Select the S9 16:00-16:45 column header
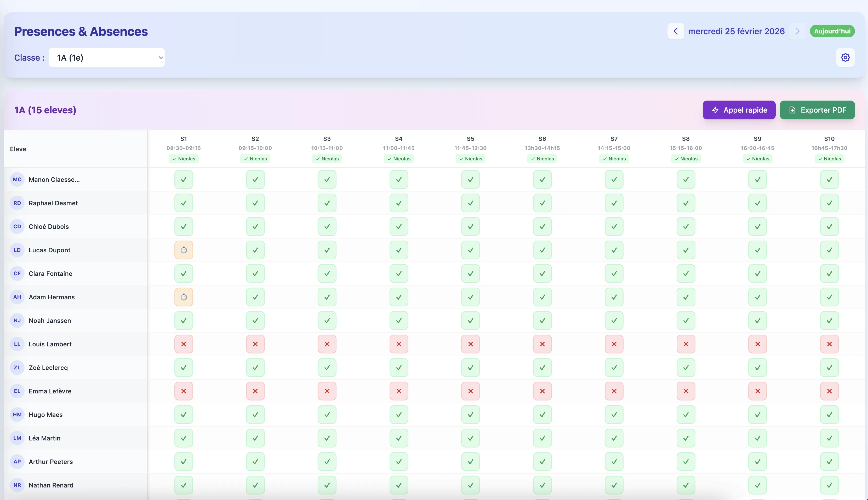The image size is (868, 500). (x=757, y=143)
